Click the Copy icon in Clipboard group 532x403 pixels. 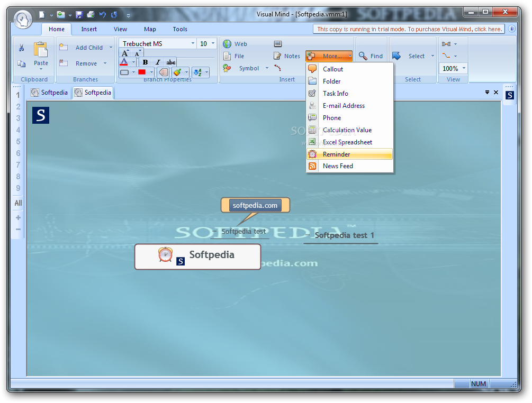(21, 63)
